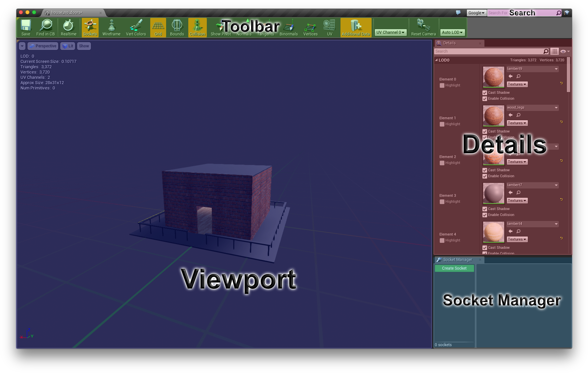Open Find in CB
588x373 pixels.
[x=45, y=27]
